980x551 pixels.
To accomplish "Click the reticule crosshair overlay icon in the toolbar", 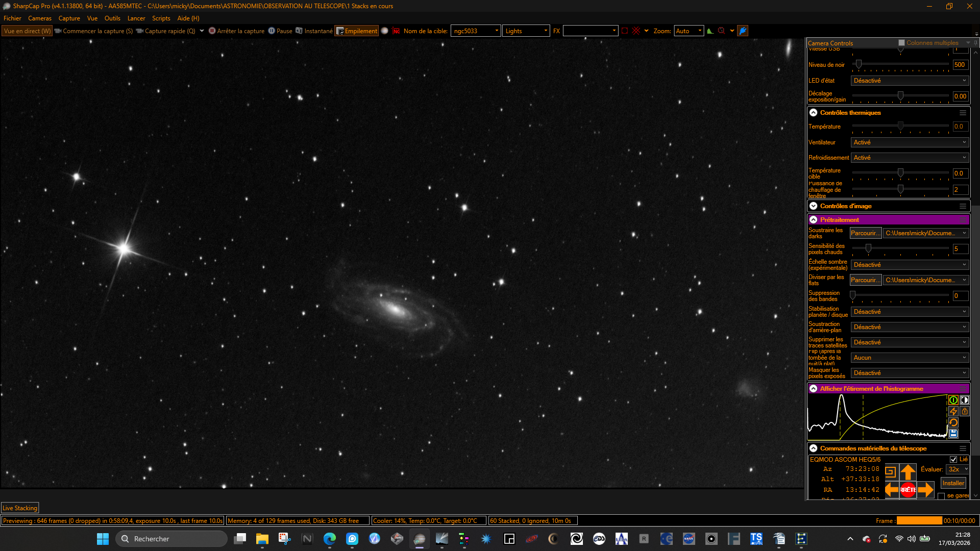I will 636,31.
